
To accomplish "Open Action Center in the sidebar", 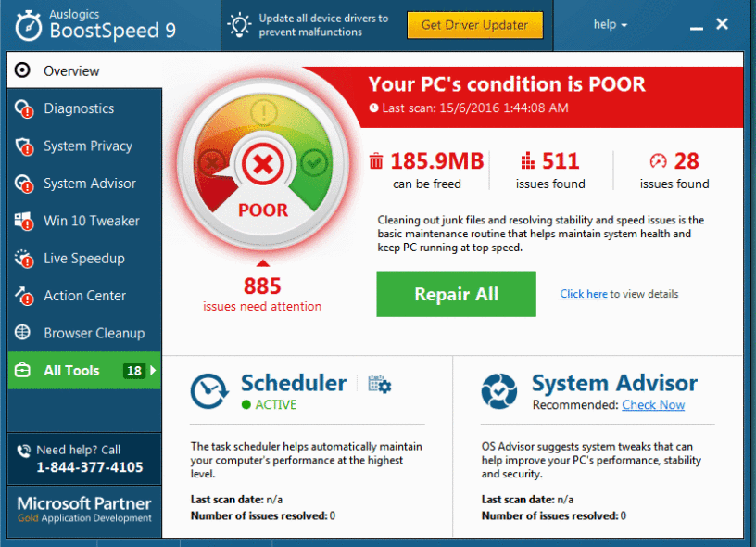I will 85,296.
